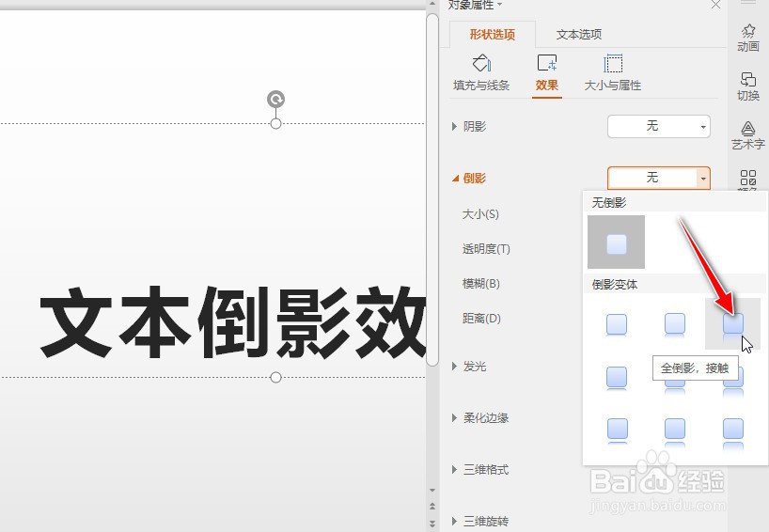Viewport: 769px width, 532px height.
Task: Switch to the 文本选项 text options tab
Action: (x=579, y=35)
